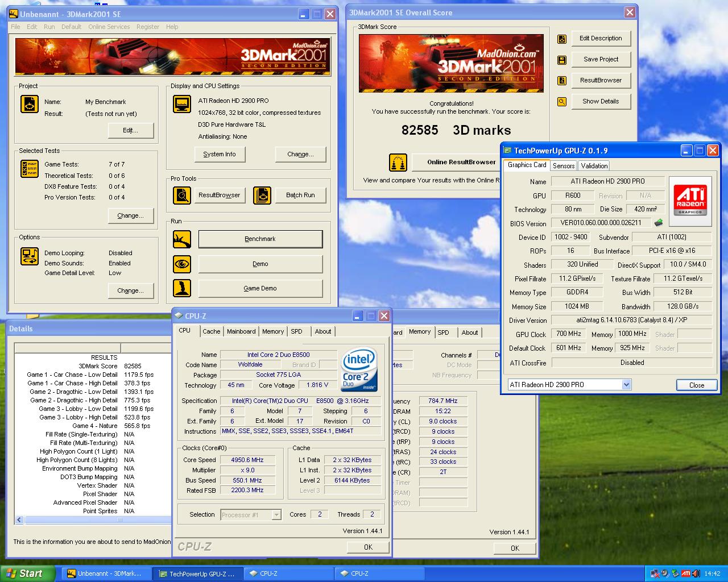Click Change button in Display and CPU Settings
Screen dimensions: 728x582
point(301,154)
